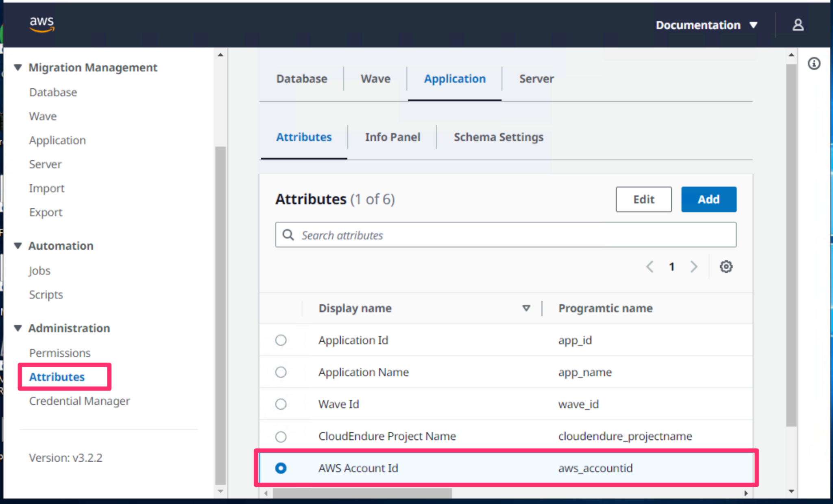Click the info circle icon on the right edge
The width and height of the screenshot is (833, 504).
[814, 63]
